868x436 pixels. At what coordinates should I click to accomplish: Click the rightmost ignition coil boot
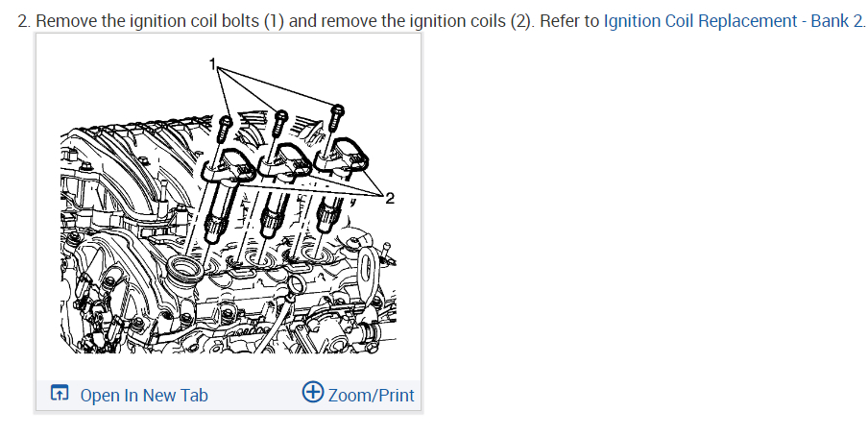[x=328, y=213]
